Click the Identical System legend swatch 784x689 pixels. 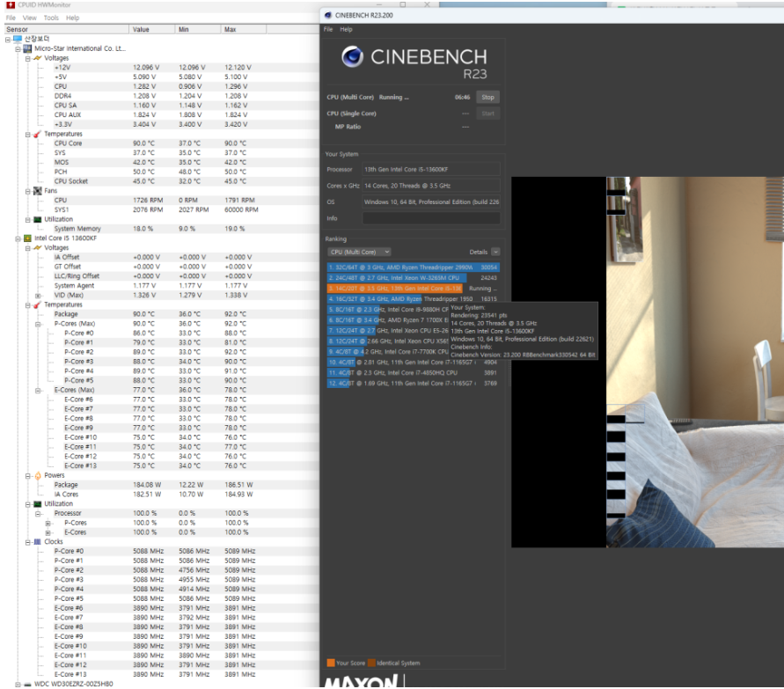click(371, 663)
